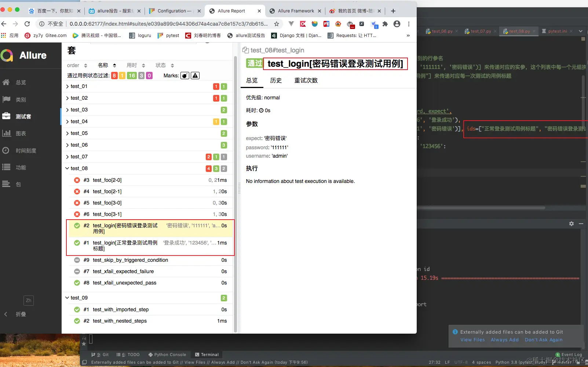The height and width of the screenshot is (367, 588).
Task: Toggle the skipped status filter showing 3
Action: [x=141, y=76]
